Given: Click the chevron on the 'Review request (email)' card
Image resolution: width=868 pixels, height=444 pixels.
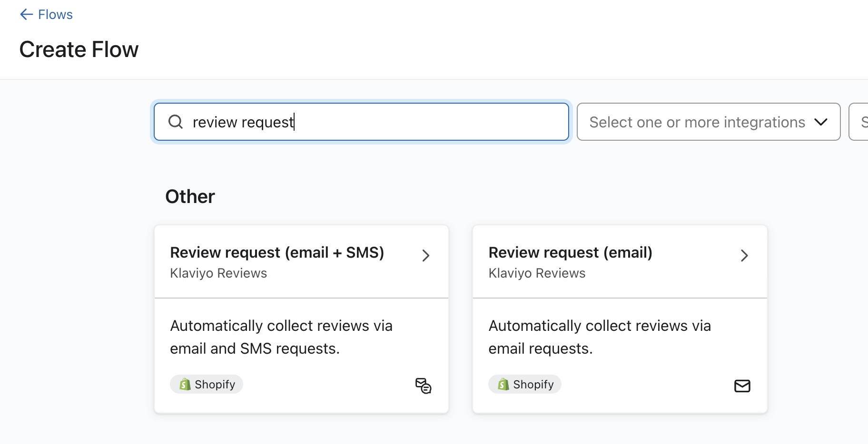Looking at the screenshot, I should (x=744, y=256).
